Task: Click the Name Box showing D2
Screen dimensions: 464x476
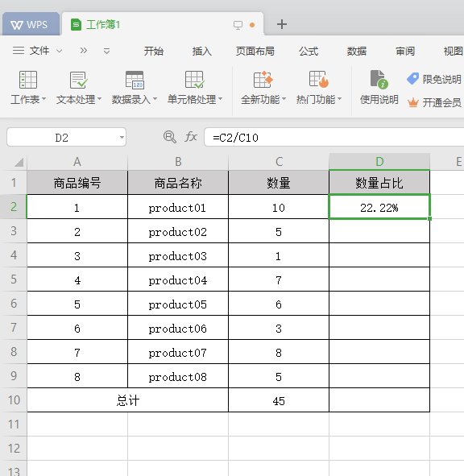Action: [62, 138]
